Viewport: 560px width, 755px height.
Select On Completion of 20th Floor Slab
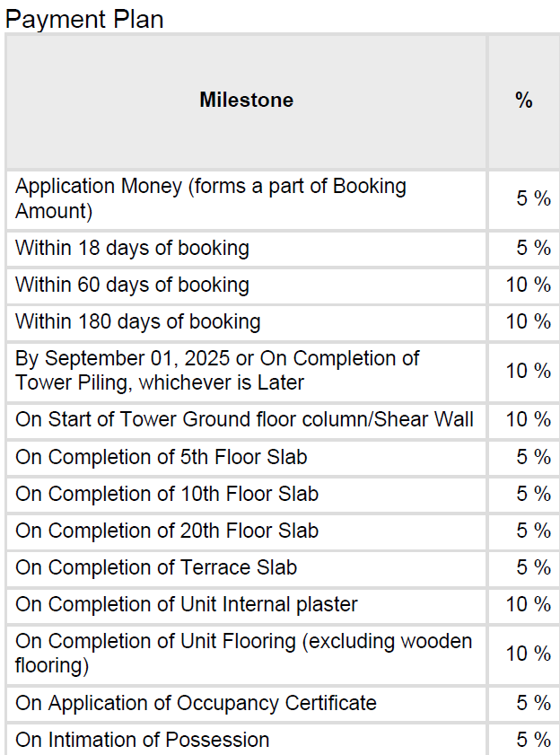(166, 531)
